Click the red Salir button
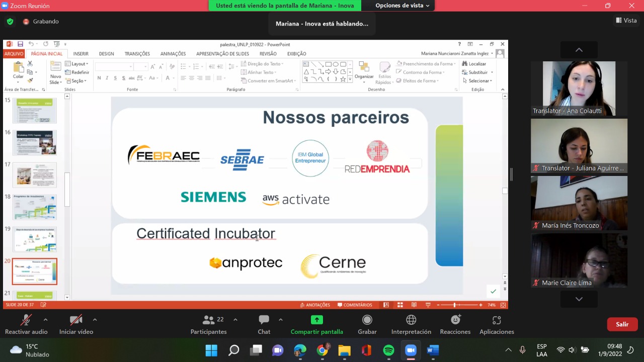The height and width of the screenshot is (362, 644). click(x=622, y=324)
